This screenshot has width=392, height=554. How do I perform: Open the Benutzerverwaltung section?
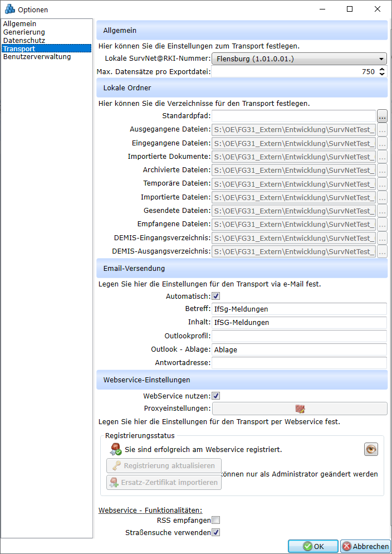click(x=37, y=57)
